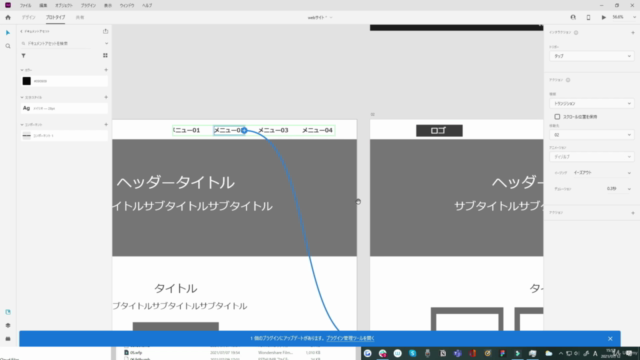Click the Adobe XD app logo icon
640x360 pixels.
click(x=8, y=5)
